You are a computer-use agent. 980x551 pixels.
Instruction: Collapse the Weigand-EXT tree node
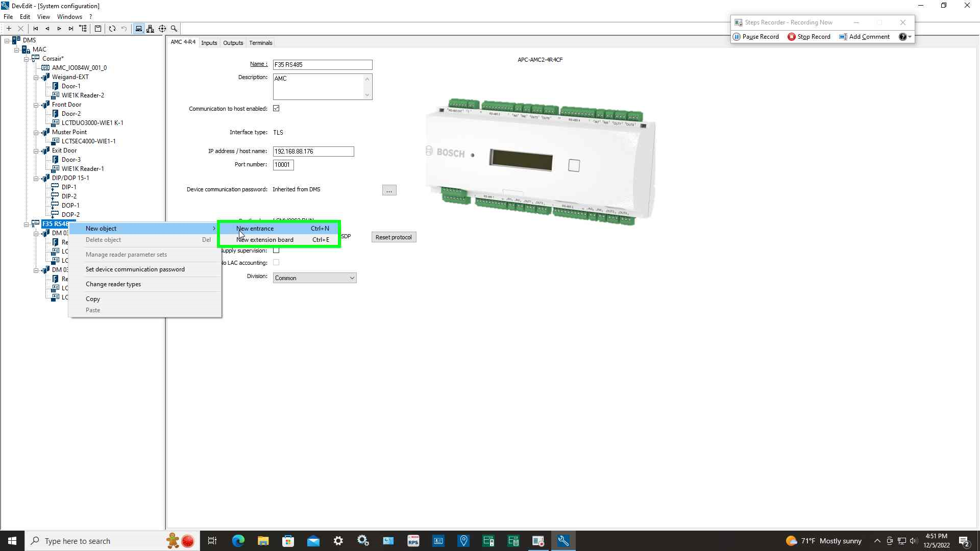point(36,77)
